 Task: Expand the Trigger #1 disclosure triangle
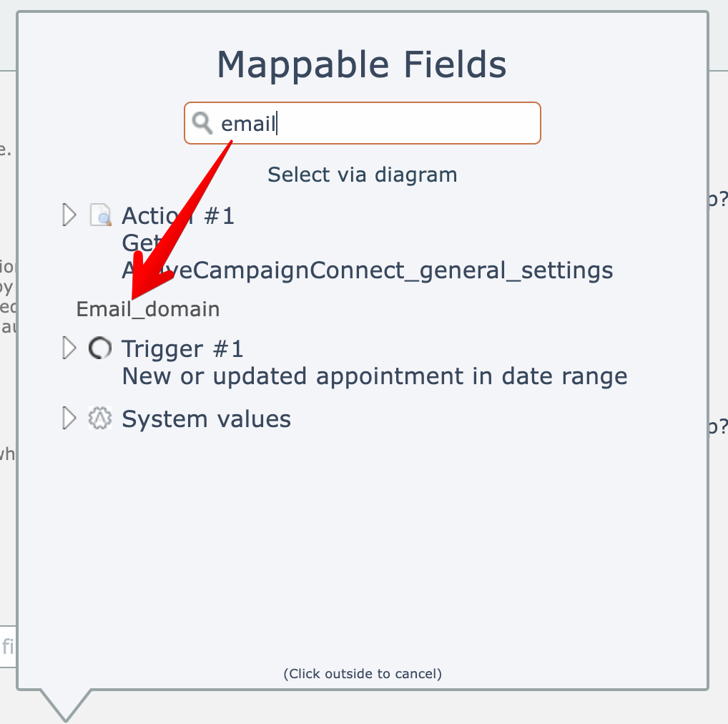69,348
